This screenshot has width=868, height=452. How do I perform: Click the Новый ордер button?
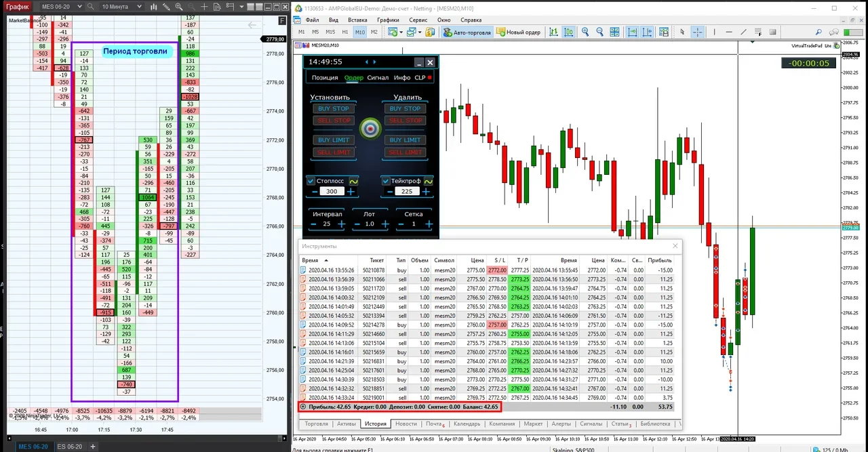coord(518,32)
